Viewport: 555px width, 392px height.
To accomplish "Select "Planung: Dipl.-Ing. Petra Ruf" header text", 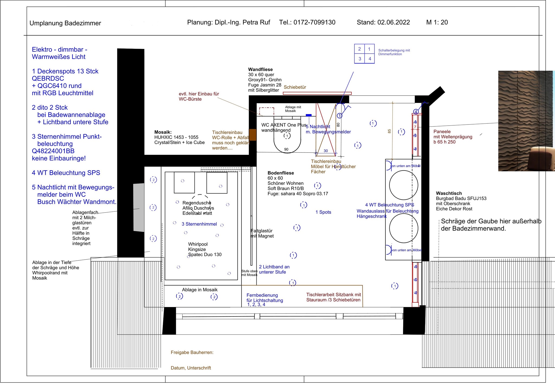I will 228,22.
